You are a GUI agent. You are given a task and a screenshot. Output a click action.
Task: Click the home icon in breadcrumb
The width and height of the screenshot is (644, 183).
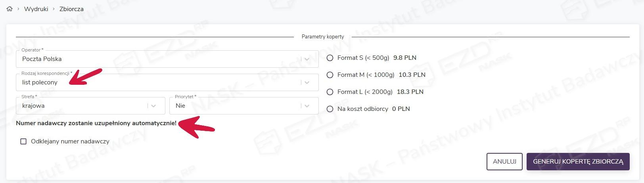(10, 9)
